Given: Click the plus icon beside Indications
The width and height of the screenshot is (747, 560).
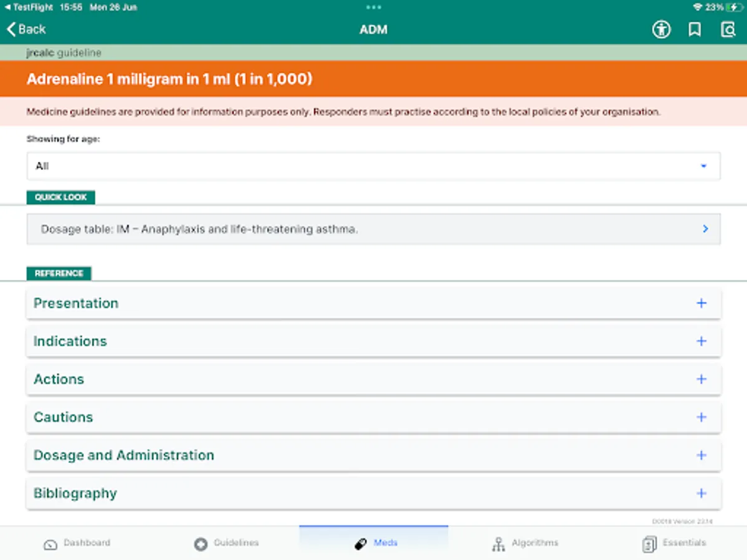Looking at the screenshot, I should pos(702,341).
